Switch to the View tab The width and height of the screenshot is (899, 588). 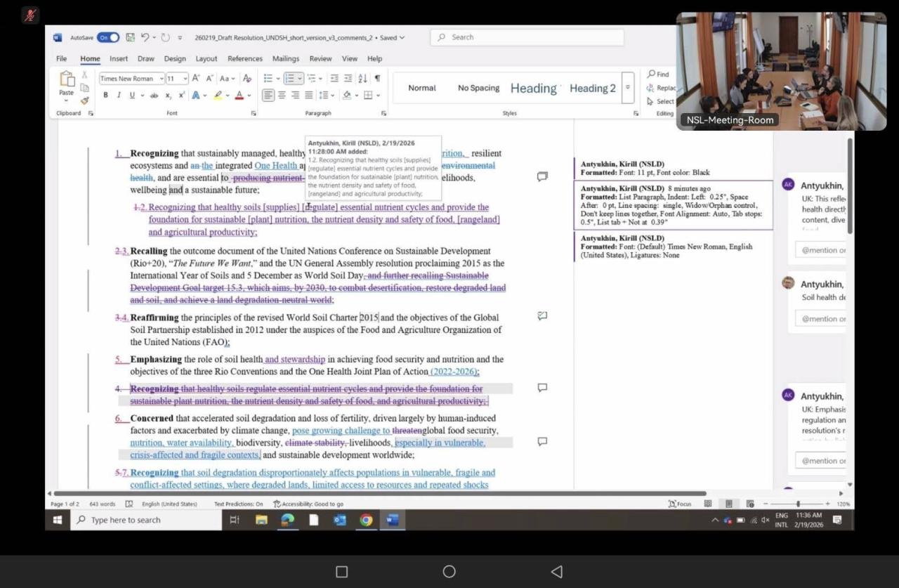pos(350,59)
